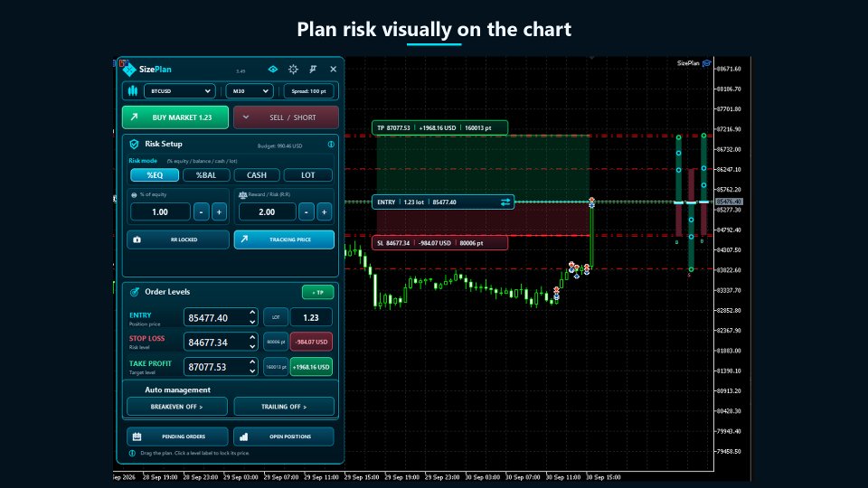The width and height of the screenshot is (868, 488).
Task: Pin the SizePlan panel with pin icon
Action: 313,70
